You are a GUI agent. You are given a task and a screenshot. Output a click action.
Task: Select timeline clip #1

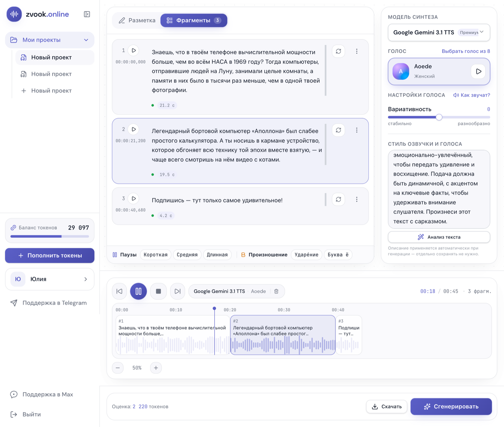click(x=172, y=335)
